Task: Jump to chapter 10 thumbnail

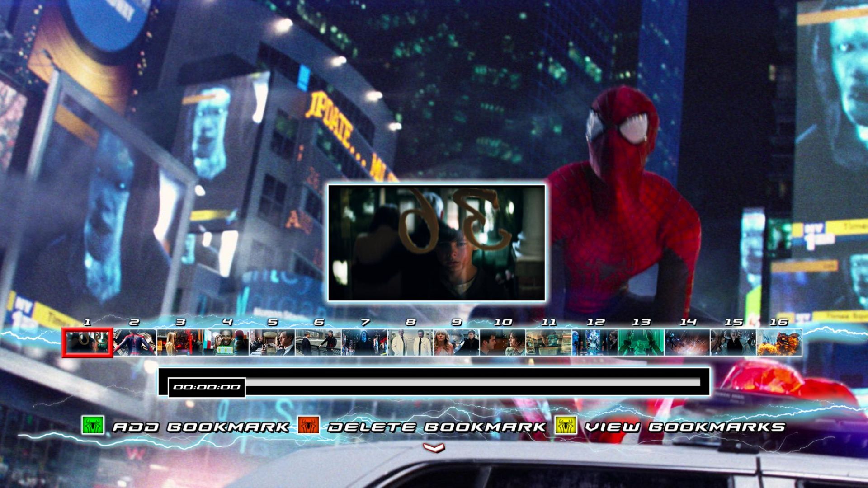Action: (503, 343)
